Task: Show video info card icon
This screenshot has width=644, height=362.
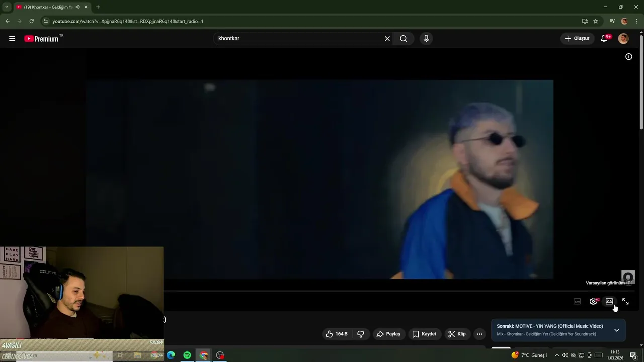Action: click(x=629, y=57)
